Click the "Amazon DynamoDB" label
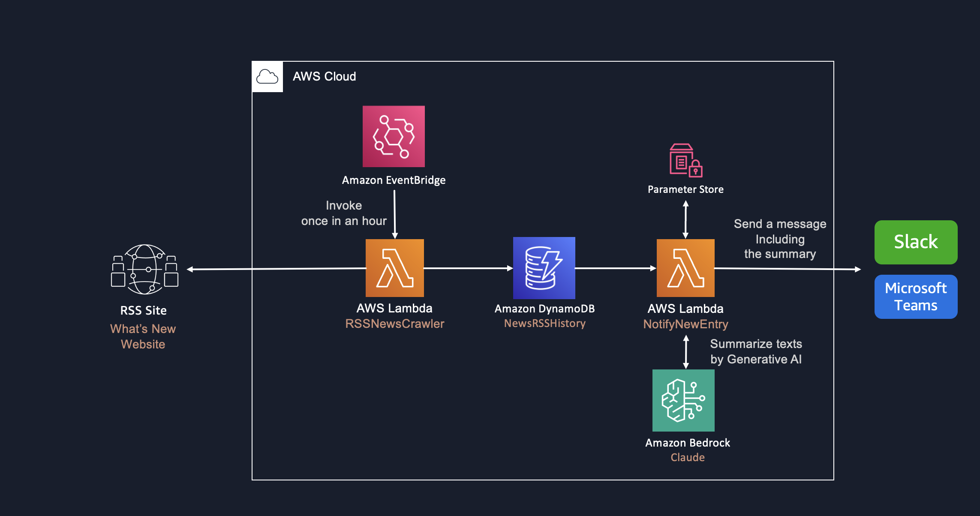 click(x=544, y=309)
